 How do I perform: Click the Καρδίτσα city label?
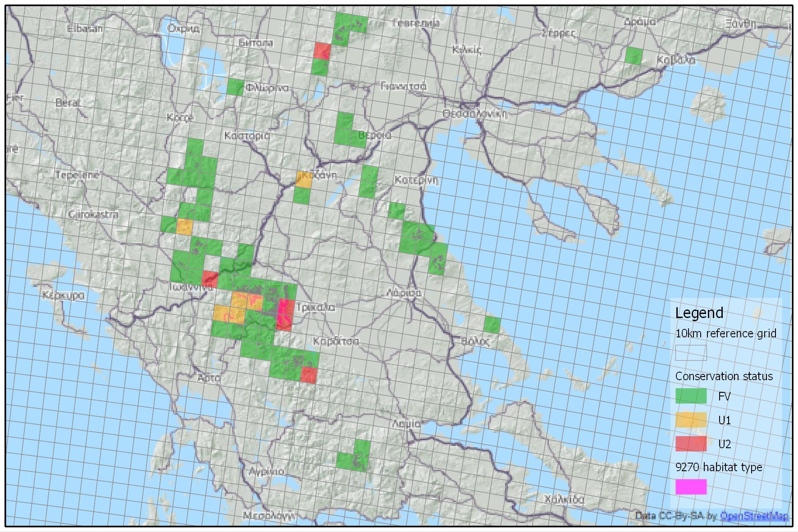click(336, 341)
